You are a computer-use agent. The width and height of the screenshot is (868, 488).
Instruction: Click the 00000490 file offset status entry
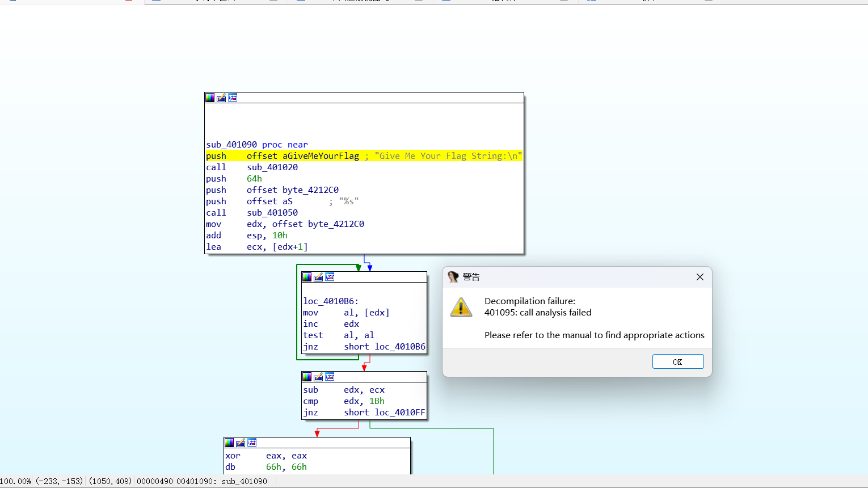pos(155,481)
